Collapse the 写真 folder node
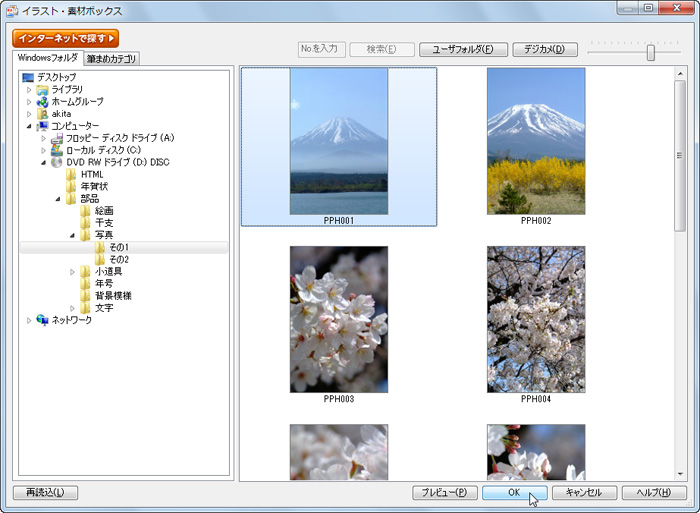This screenshot has height=513, width=700. pos(72,236)
